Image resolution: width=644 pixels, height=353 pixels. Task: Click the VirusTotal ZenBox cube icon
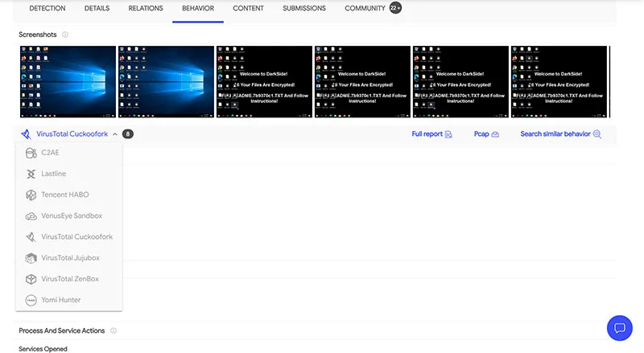point(31,279)
